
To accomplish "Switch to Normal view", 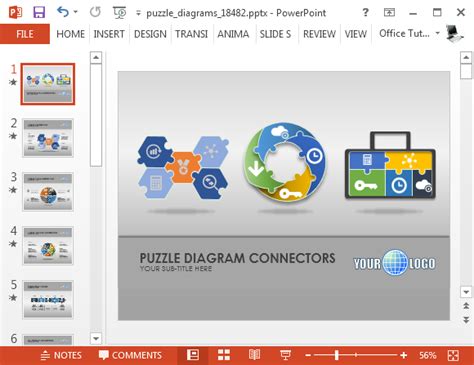I will point(193,355).
